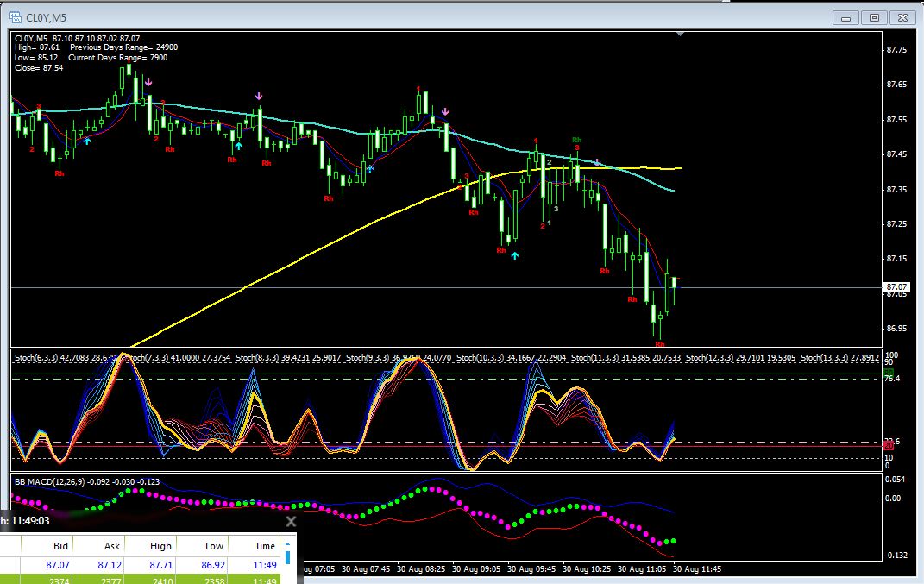Restore the CL0Y,M5 chart window size
This screenshot has height=584, width=924.
874,17
